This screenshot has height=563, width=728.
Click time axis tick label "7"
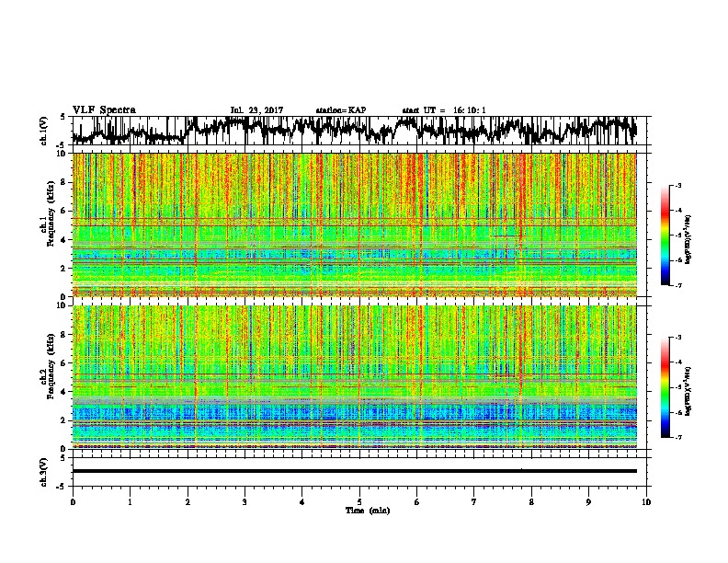click(x=474, y=502)
